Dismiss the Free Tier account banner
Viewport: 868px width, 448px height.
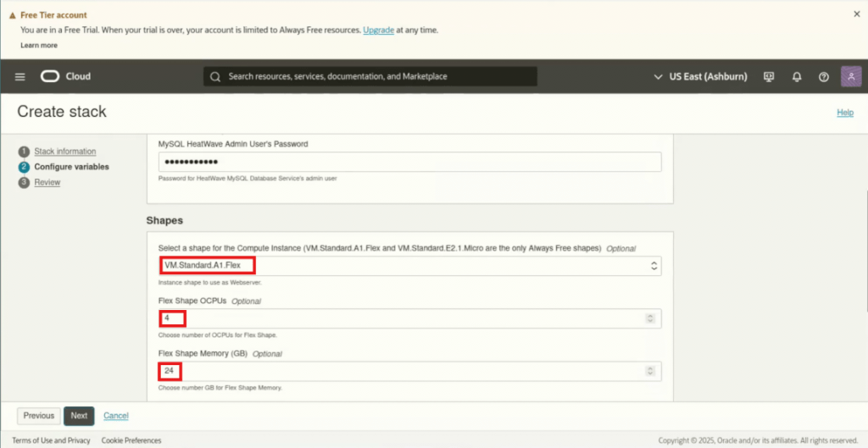856,14
